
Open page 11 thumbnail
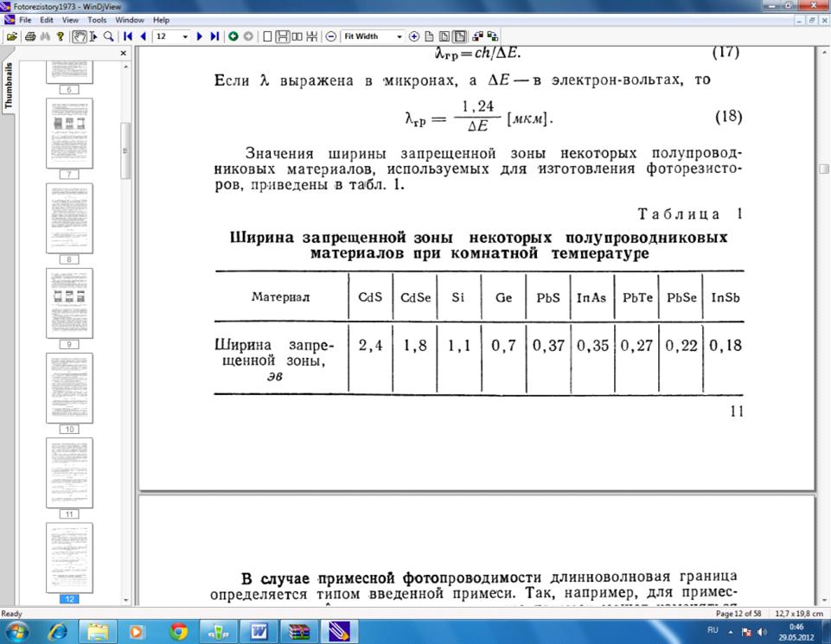(x=69, y=473)
